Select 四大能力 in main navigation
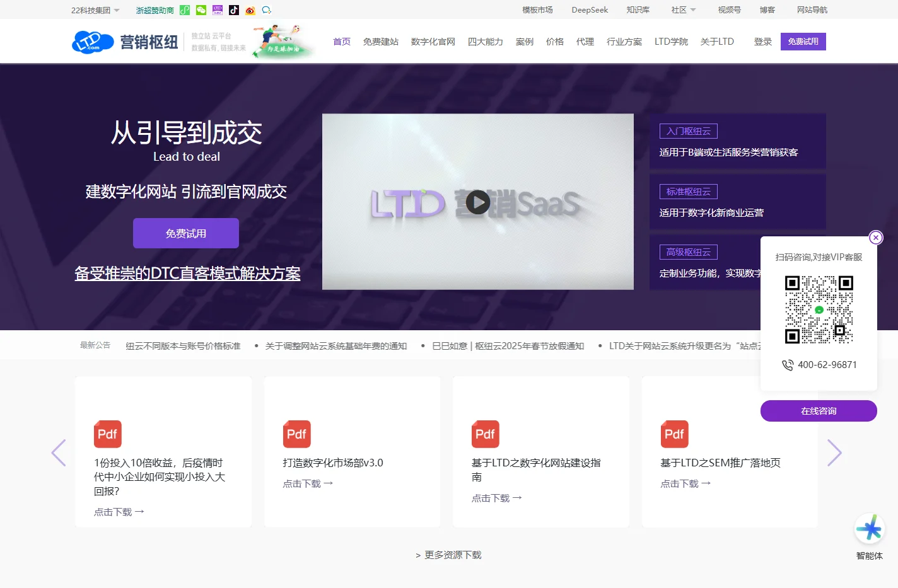Image resolution: width=898 pixels, height=588 pixels. [x=486, y=42]
